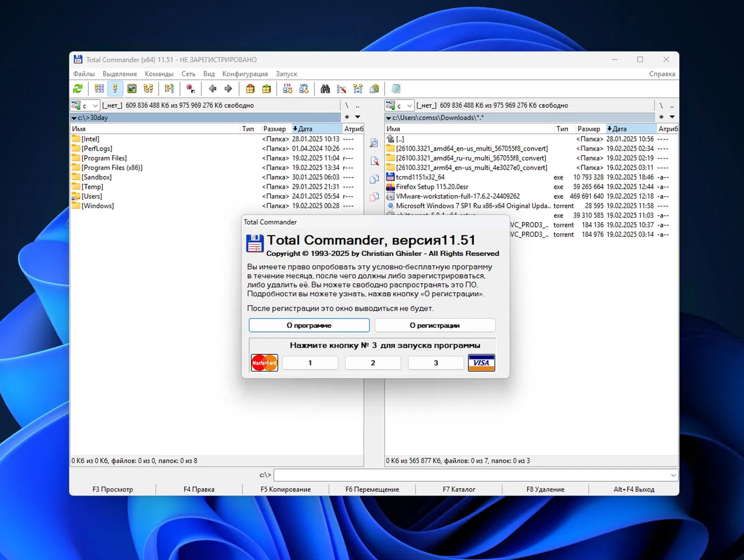Click the Edit icon in the middle strip
The image size is (744, 560).
pyautogui.click(x=374, y=161)
